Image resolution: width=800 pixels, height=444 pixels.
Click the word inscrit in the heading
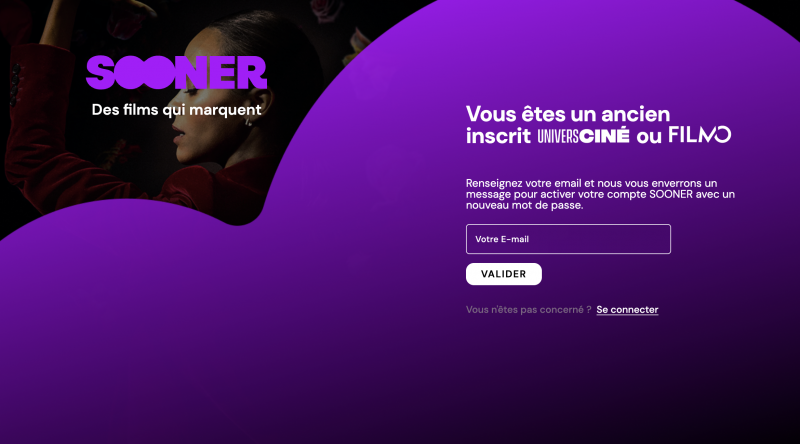(x=498, y=136)
